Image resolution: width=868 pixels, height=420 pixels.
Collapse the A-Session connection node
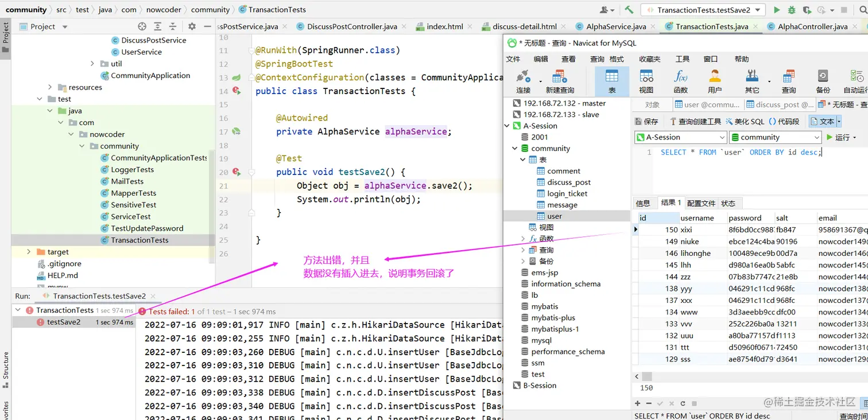coord(507,126)
